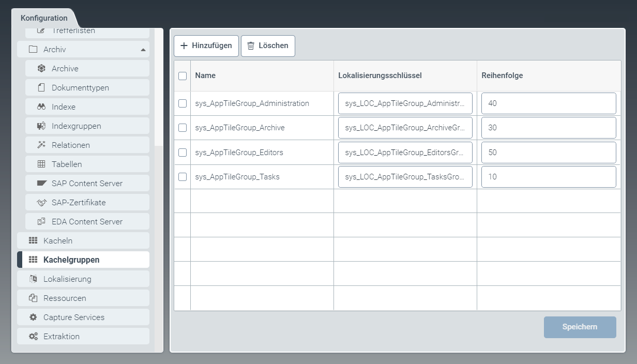Image resolution: width=637 pixels, height=364 pixels.
Task: Edit the Reihenfolge field showing 30
Action: point(548,128)
